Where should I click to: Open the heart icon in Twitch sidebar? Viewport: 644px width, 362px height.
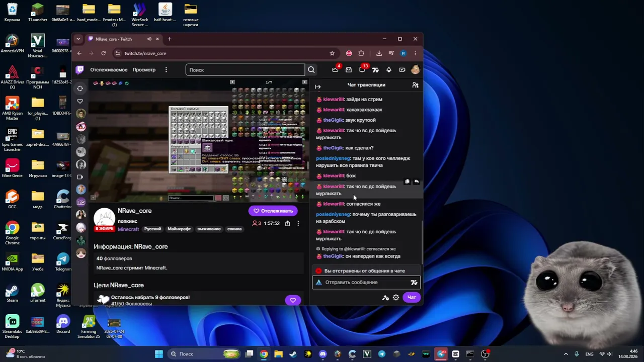coord(80,101)
